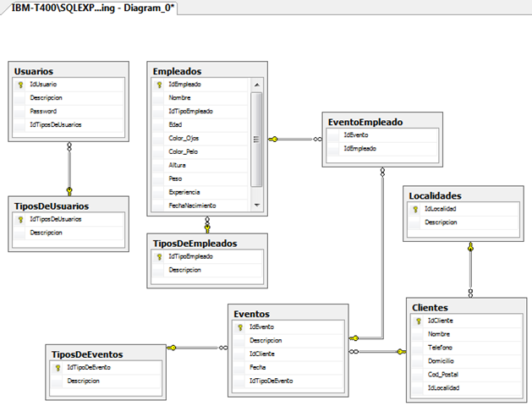Click the key icon next to IdEmpleado in Empleados

159,85
